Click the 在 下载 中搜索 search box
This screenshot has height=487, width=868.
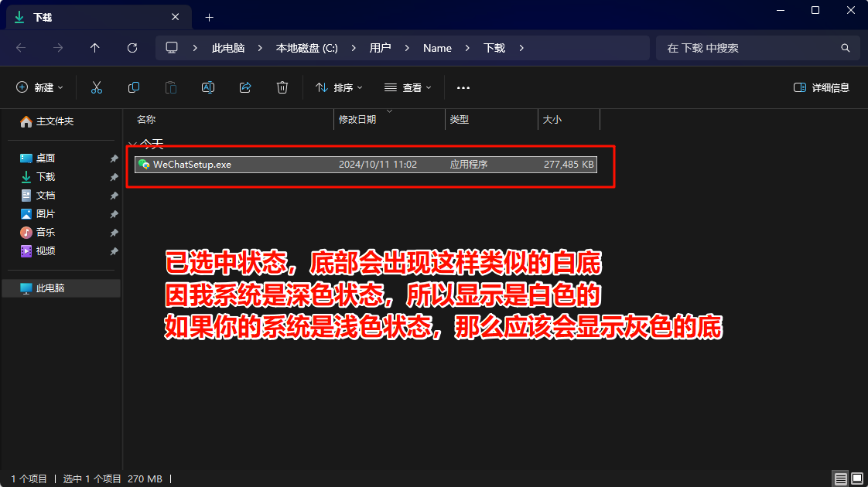click(x=749, y=48)
